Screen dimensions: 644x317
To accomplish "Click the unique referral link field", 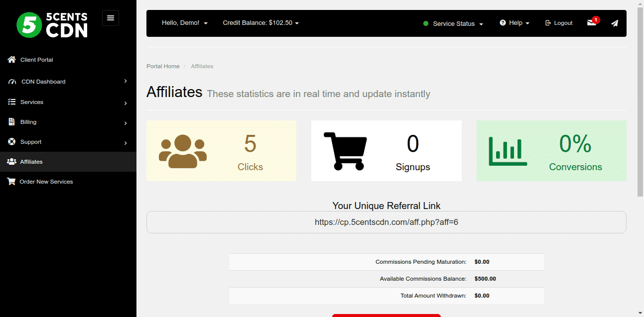I will pos(386,222).
